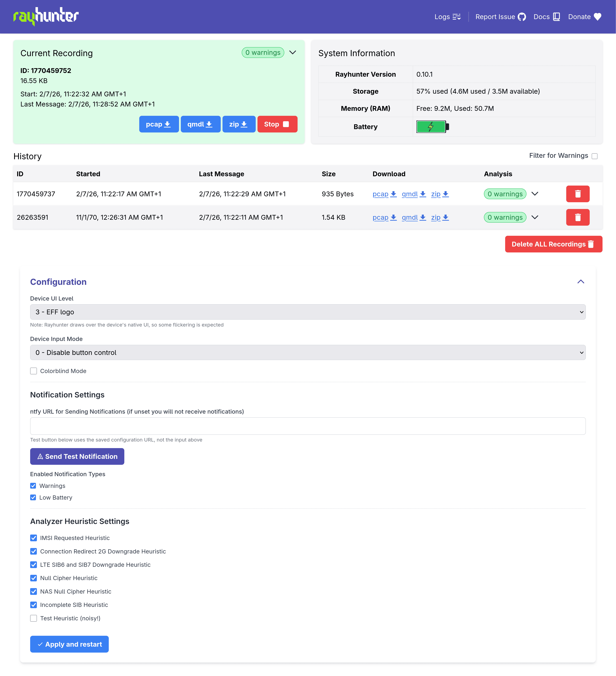Image resolution: width=616 pixels, height=676 pixels.
Task: Click the book icon next to Docs
Action: pos(557,16)
